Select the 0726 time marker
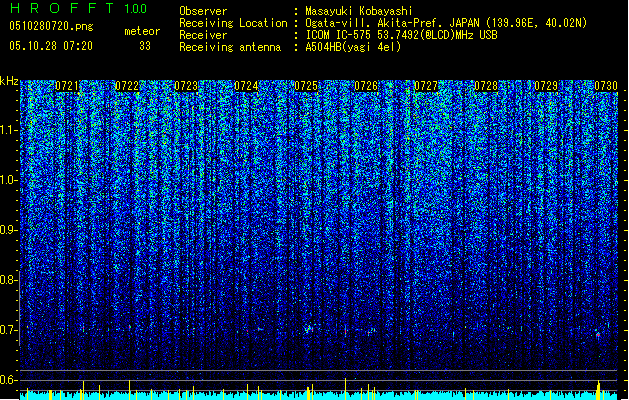 click(x=366, y=86)
